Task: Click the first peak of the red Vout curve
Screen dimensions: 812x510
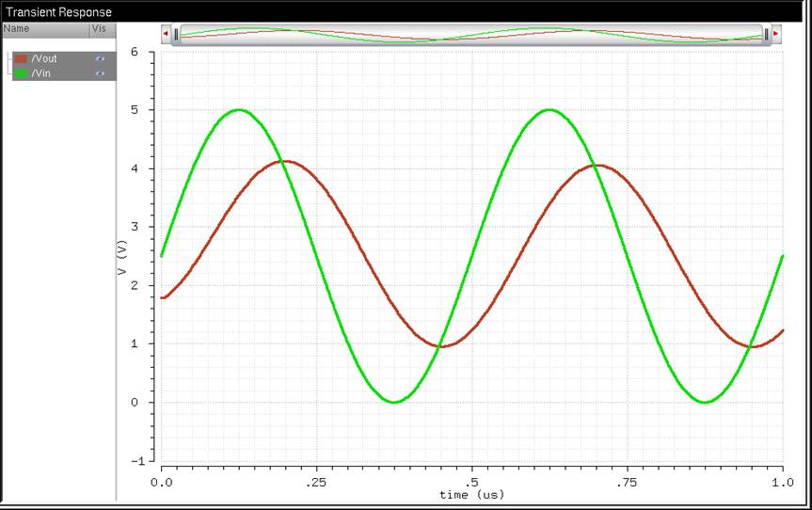Action: coord(286,161)
